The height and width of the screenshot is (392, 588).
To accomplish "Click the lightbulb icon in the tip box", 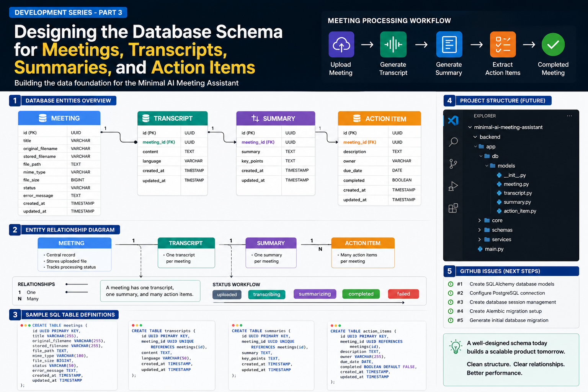I will tap(456, 347).
